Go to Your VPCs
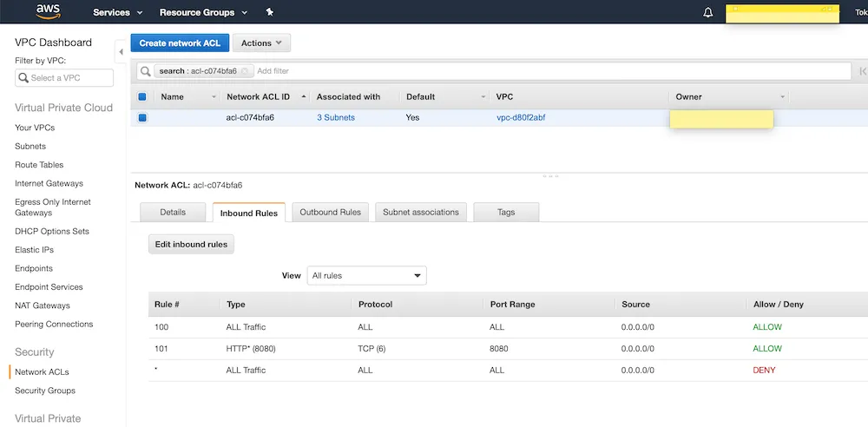The width and height of the screenshot is (868, 427). tap(35, 128)
